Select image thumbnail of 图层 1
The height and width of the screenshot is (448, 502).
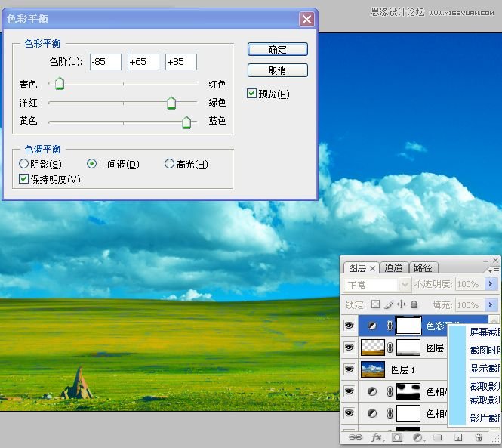(373, 369)
